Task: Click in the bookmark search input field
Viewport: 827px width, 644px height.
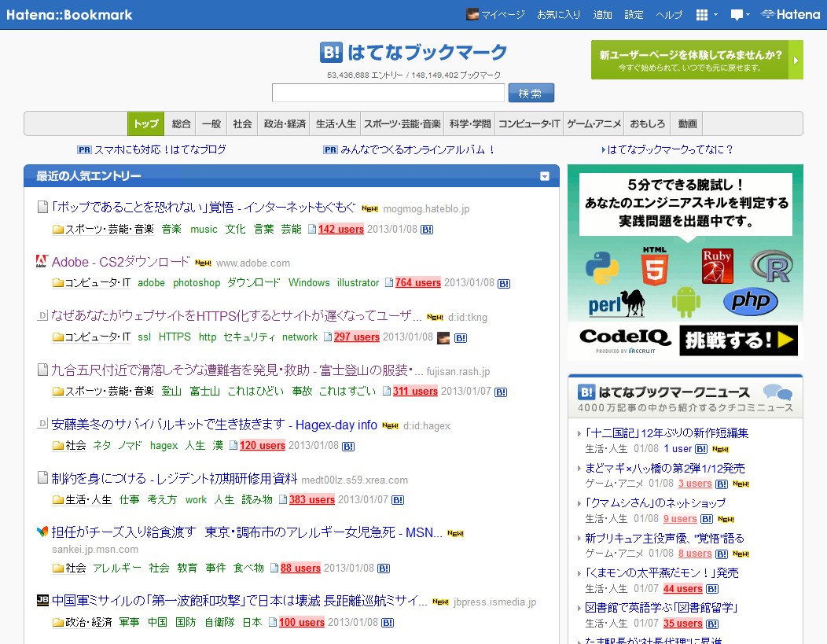Action: [388, 93]
